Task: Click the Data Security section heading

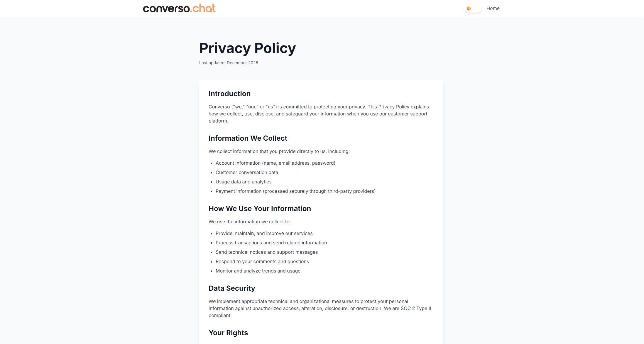Action: pyautogui.click(x=232, y=288)
